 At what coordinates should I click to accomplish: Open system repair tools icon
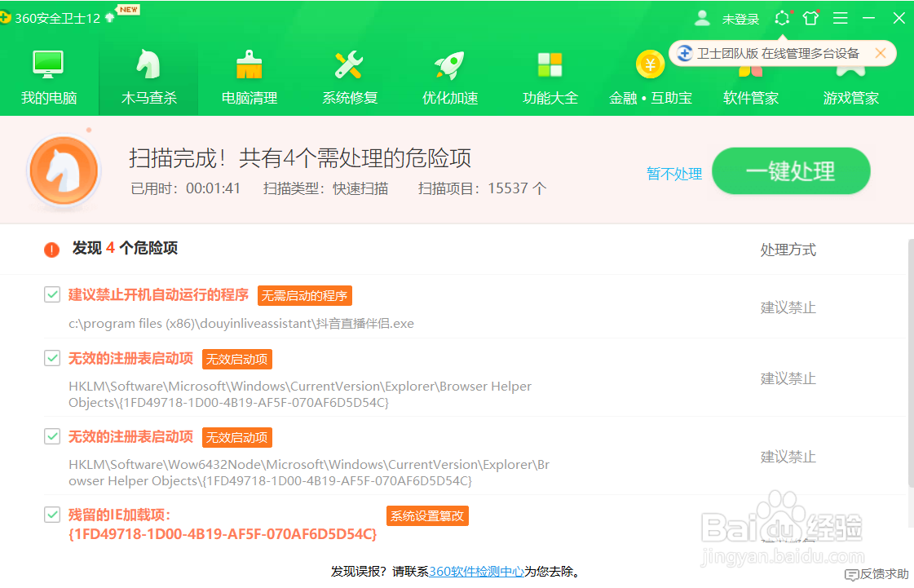tap(349, 64)
